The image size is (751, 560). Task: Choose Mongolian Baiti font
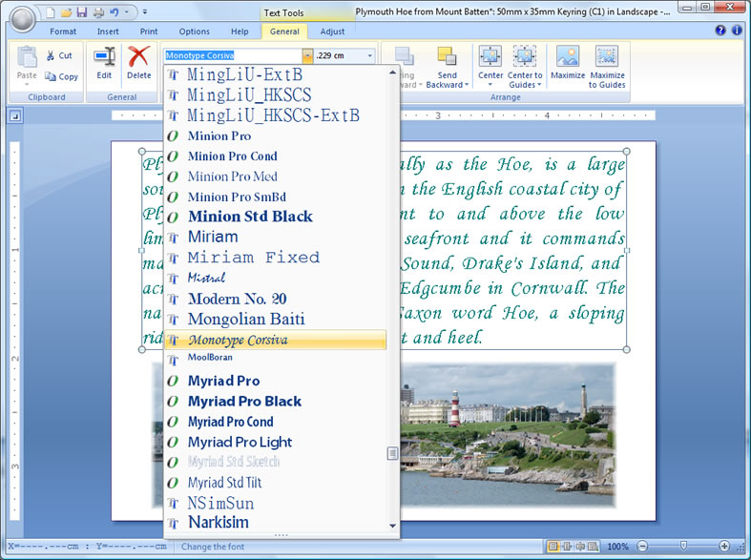click(276, 319)
